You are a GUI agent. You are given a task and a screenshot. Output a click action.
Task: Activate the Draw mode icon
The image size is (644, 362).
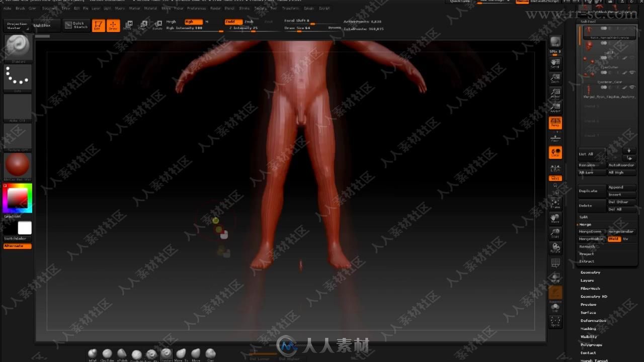pos(113,26)
